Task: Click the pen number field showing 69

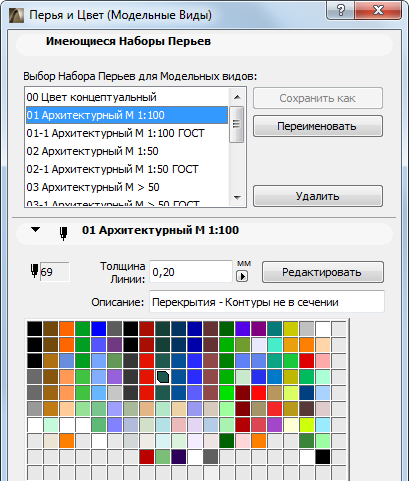Action: click(55, 272)
